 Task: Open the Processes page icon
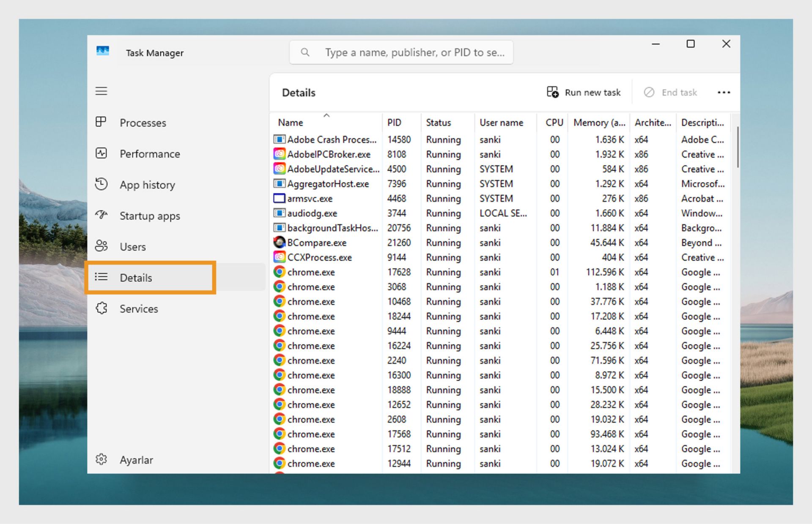point(101,122)
